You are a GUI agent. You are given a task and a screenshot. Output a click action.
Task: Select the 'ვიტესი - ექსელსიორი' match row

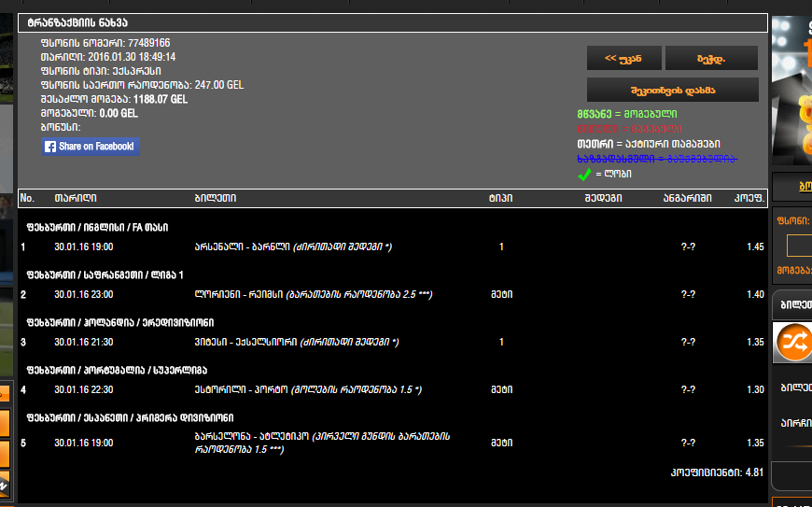(x=393, y=343)
